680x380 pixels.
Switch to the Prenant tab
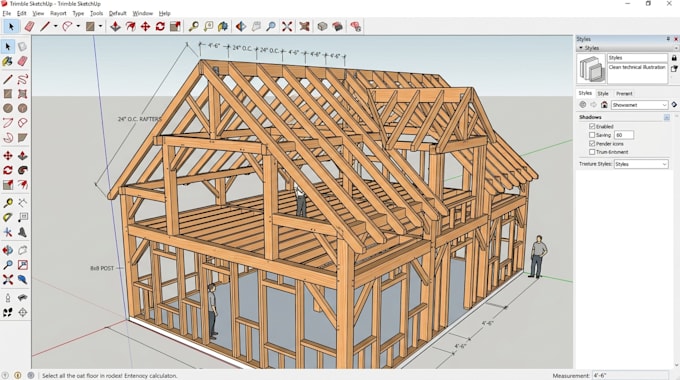tap(624, 94)
